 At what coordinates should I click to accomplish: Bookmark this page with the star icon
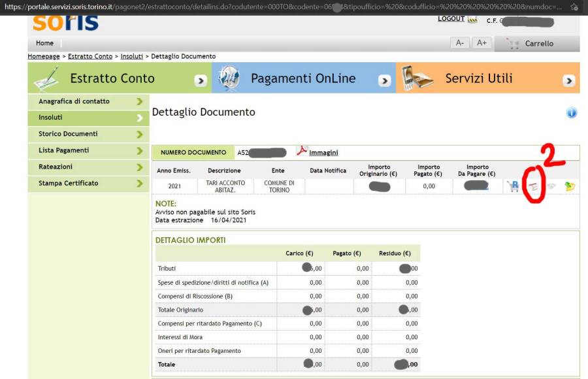(x=574, y=7)
